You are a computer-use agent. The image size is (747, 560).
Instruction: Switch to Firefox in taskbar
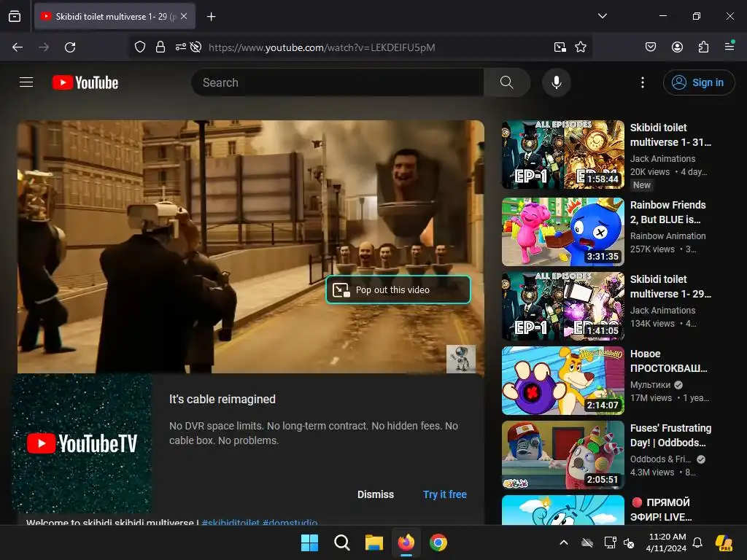click(406, 542)
